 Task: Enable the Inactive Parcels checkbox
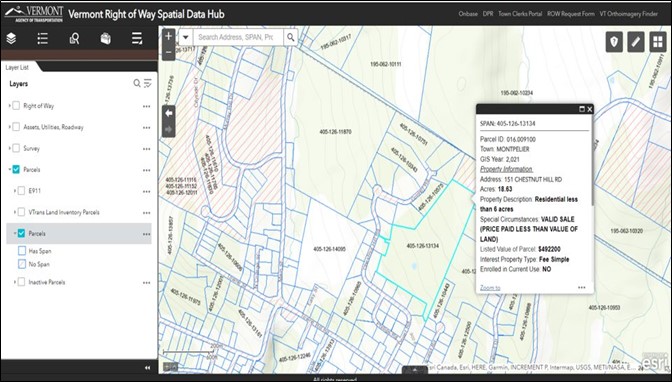(x=21, y=282)
